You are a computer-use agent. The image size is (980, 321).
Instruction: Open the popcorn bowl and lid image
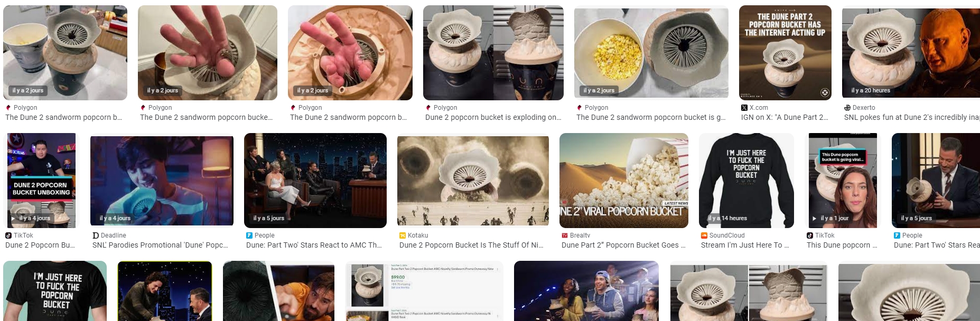pyautogui.click(x=651, y=53)
